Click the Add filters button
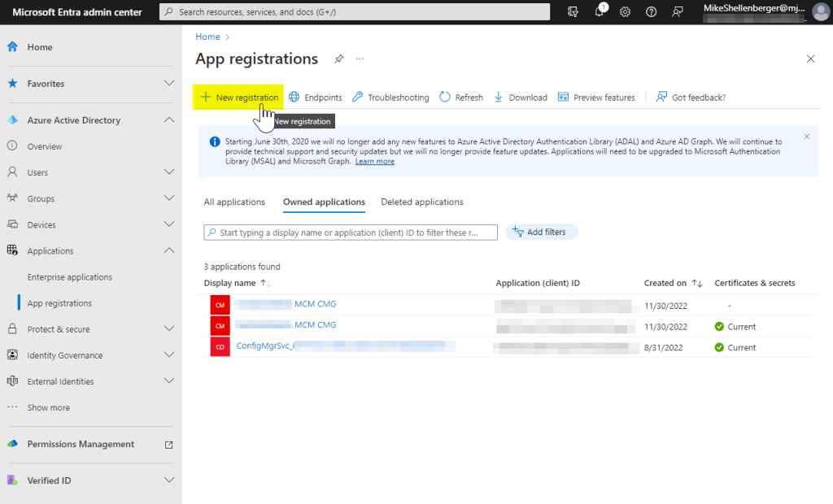Image resolution: width=833 pixels, height=504 pixels. pos(541,232)
